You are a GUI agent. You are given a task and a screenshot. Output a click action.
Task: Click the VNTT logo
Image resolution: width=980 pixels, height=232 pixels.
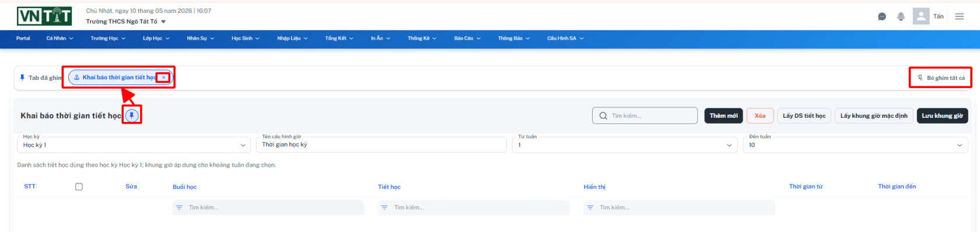[x=44, y=16]
